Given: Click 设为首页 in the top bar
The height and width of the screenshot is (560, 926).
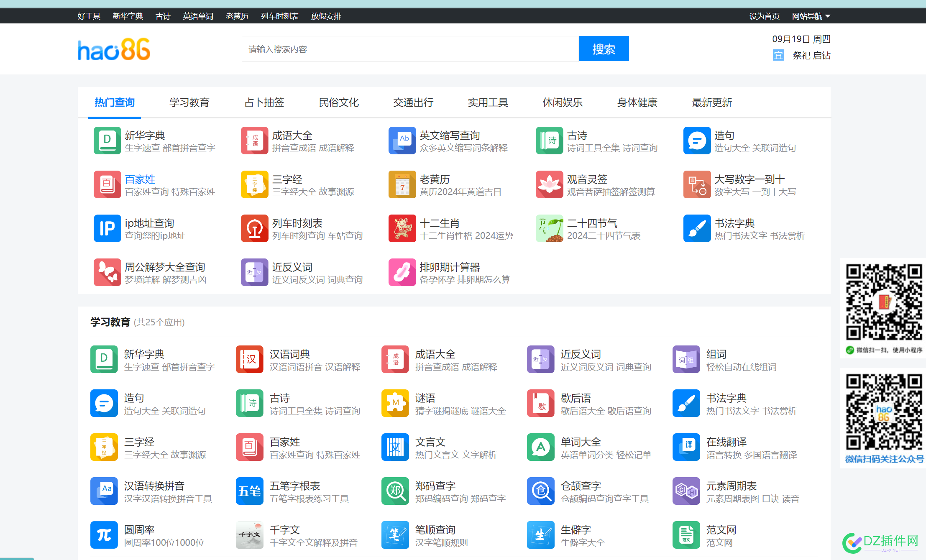Looking at the screenshot, I should (764, 16).
